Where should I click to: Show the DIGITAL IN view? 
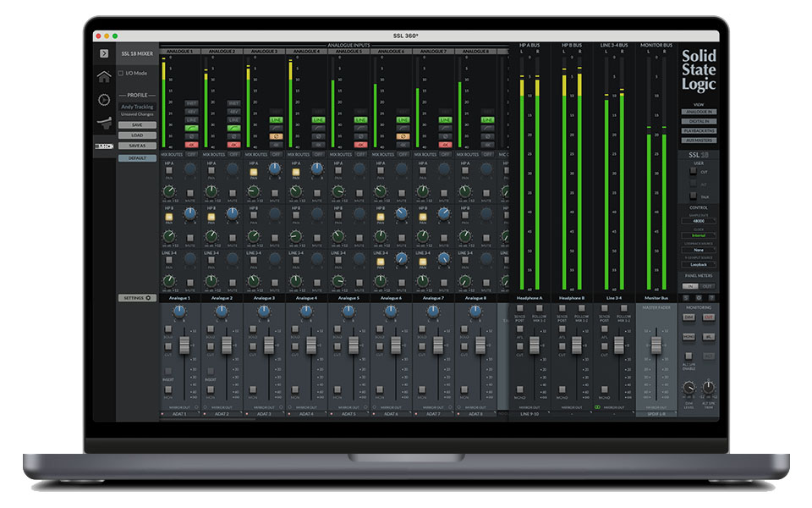(699, 121)
